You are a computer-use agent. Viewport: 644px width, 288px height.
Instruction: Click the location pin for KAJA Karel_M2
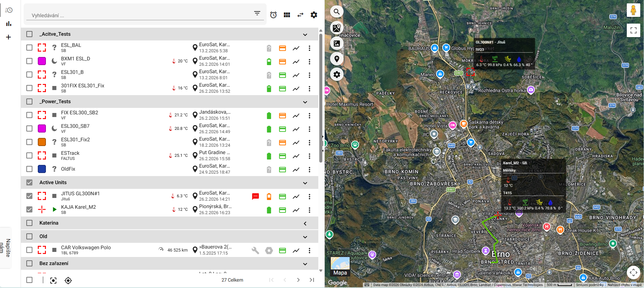coord(195,209)
